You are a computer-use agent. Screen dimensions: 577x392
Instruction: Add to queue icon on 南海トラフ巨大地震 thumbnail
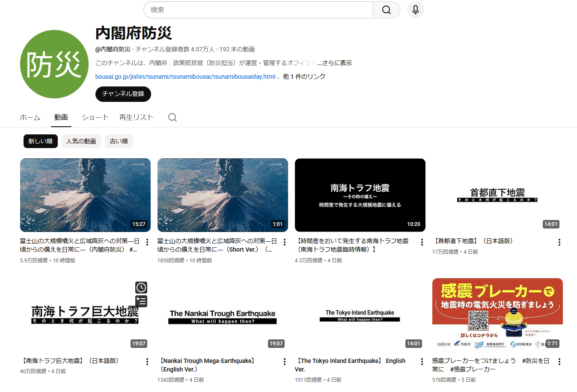pos(141,301)
